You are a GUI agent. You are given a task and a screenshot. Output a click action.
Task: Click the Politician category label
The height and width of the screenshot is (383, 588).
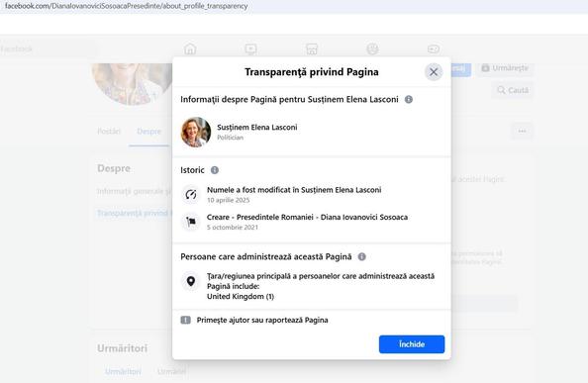pos(230,138)
